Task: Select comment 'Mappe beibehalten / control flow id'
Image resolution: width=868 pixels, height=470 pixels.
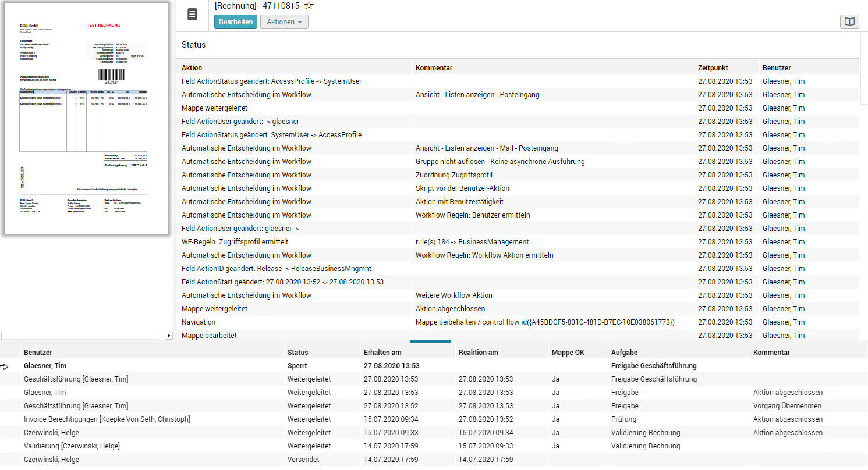Action: click(x=545, y=322)
